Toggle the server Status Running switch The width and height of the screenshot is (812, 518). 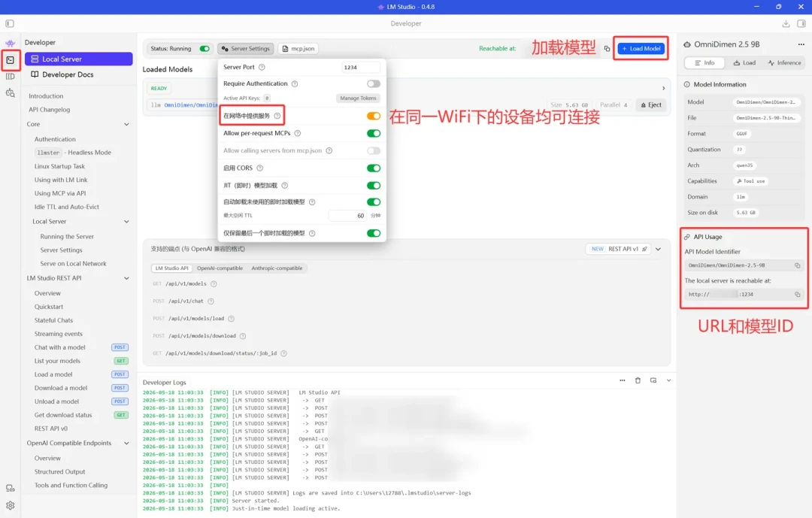[205, 49]
